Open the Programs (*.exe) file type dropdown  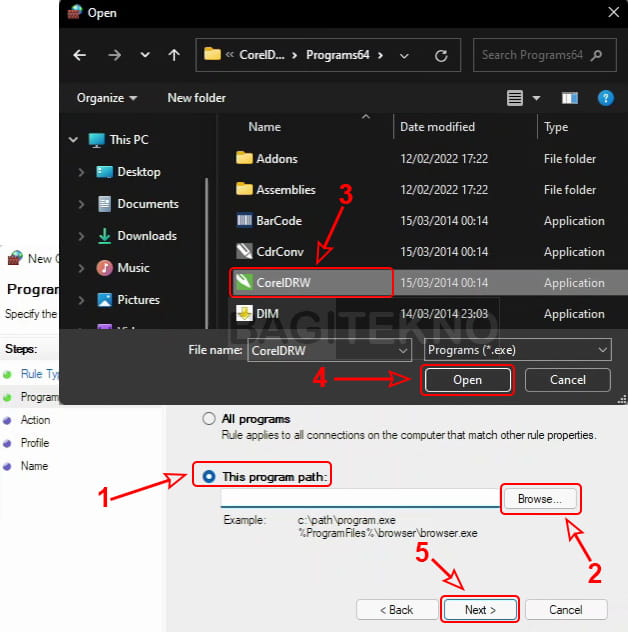pyautogui.click(x=518, y=350)
